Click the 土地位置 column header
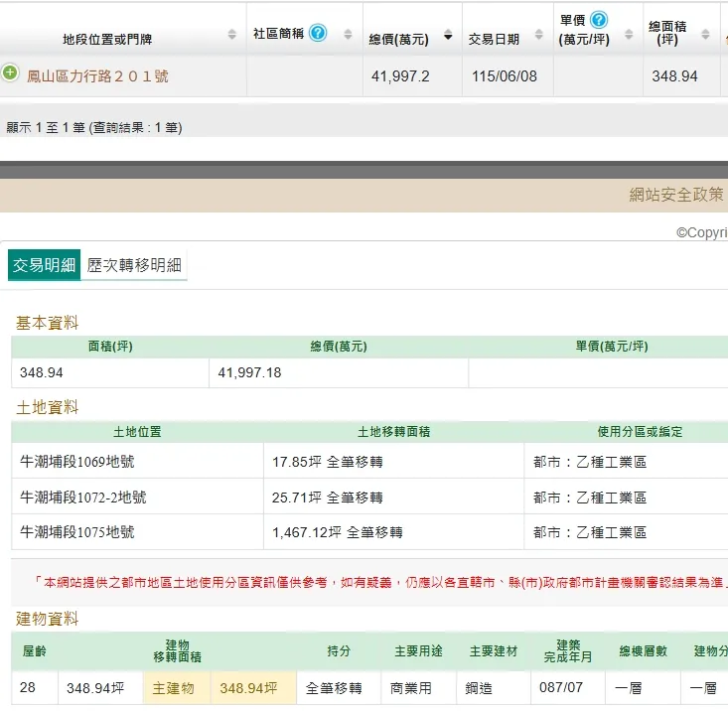 pyautogui.click(x=137, y=432)
